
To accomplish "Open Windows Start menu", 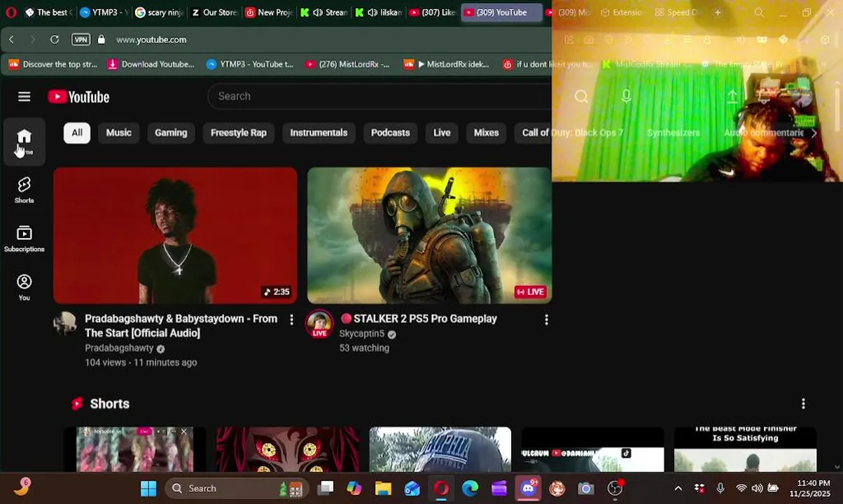I will pos(148,489).
